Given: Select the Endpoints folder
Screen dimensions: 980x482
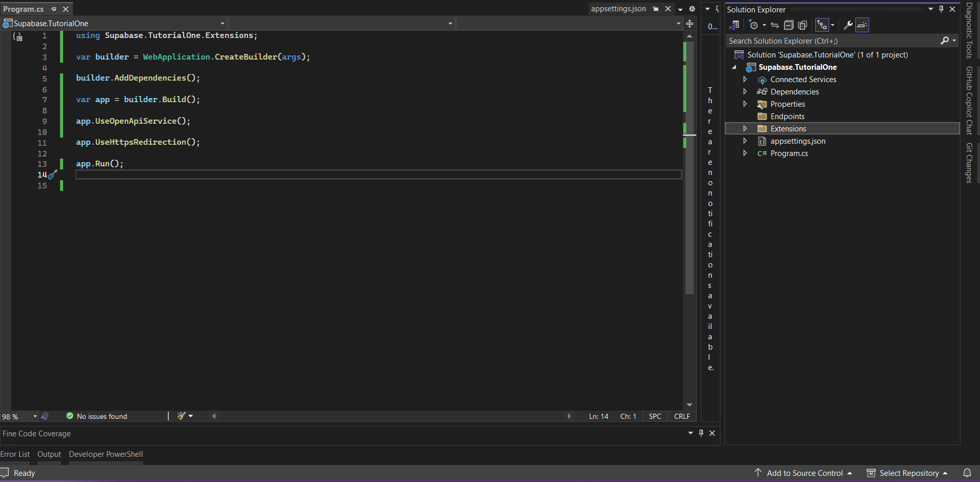Looking at the screenshot, I should pyautogui.click(x=787, y=117).
